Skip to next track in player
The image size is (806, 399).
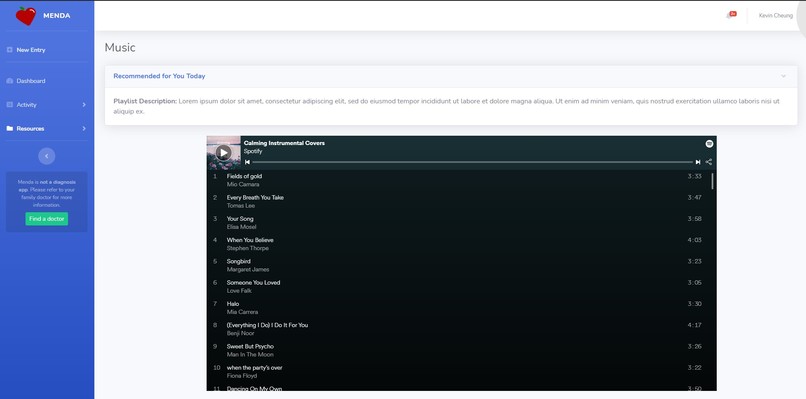point(698,162)
